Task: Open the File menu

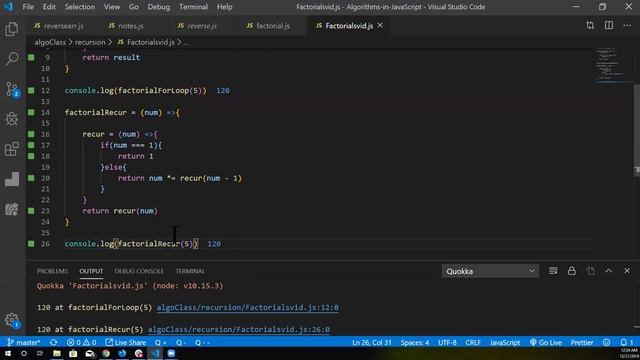Action: (x=28, y=7)
